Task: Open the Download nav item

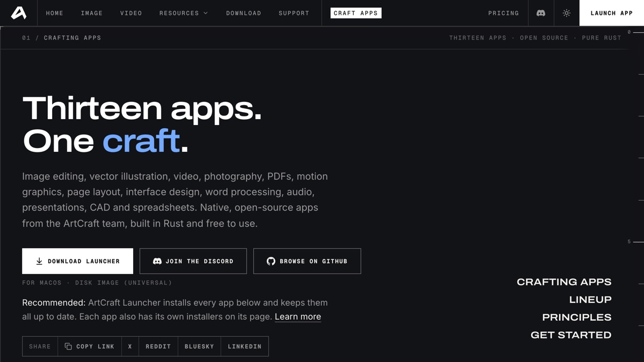Action: pyautogui.click(x=244, y=13)
